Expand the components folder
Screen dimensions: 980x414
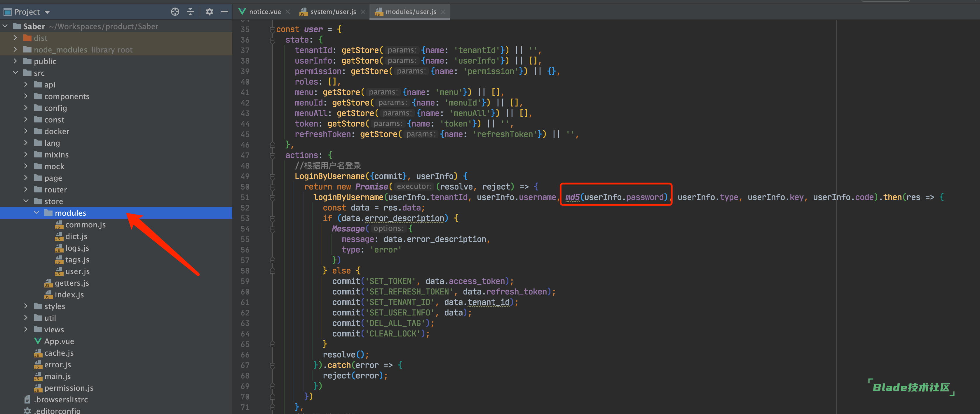26,96
